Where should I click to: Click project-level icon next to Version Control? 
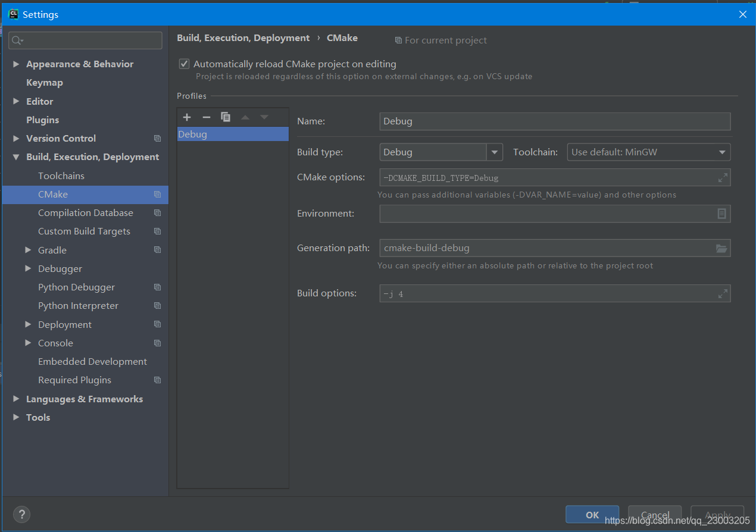pyautogui.click(x=157, y=139)
